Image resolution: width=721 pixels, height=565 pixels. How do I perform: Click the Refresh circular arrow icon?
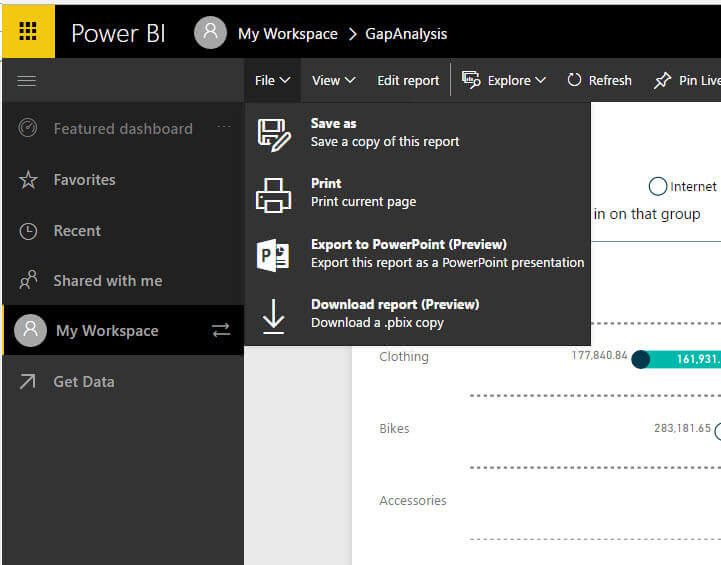point(574,80)
